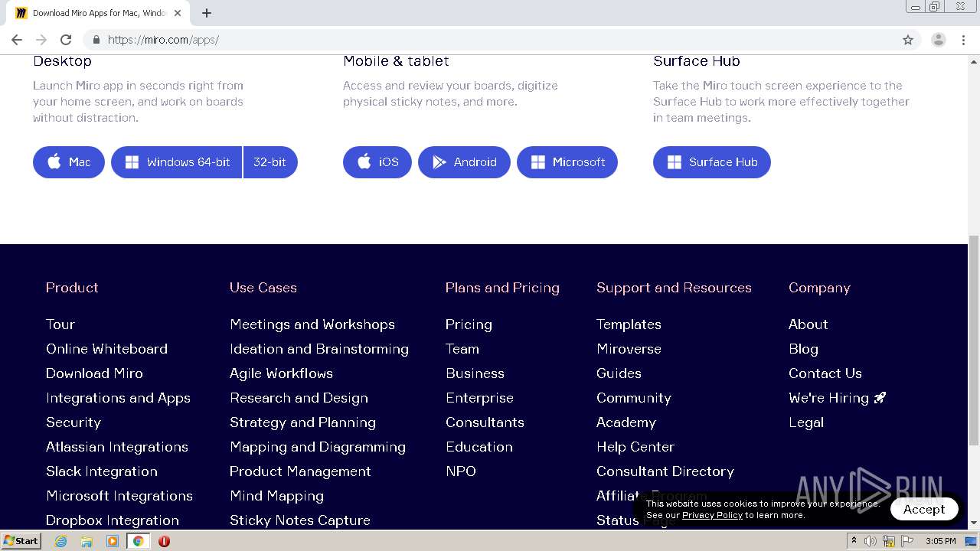Open the Slack Integration link
Image resolution: width=980 pixels, height=551 pixels.
coord(102,471)
